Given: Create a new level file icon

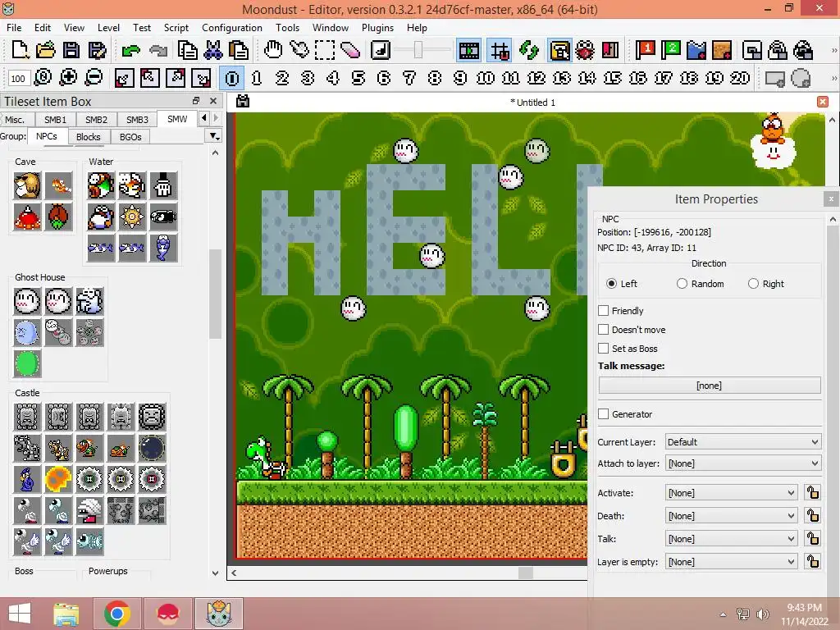Looking at the screenshot, I should point(20,50).
